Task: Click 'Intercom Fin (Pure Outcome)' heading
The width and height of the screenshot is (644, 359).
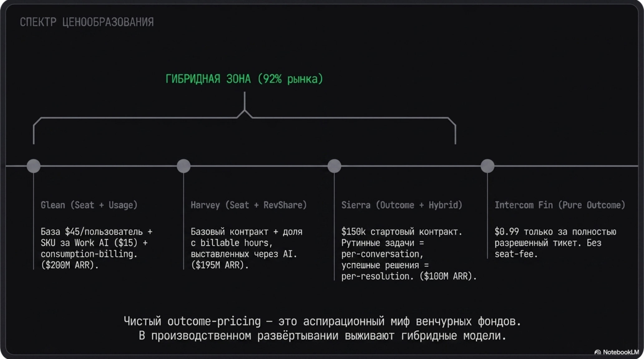Action: pos(560,205)
